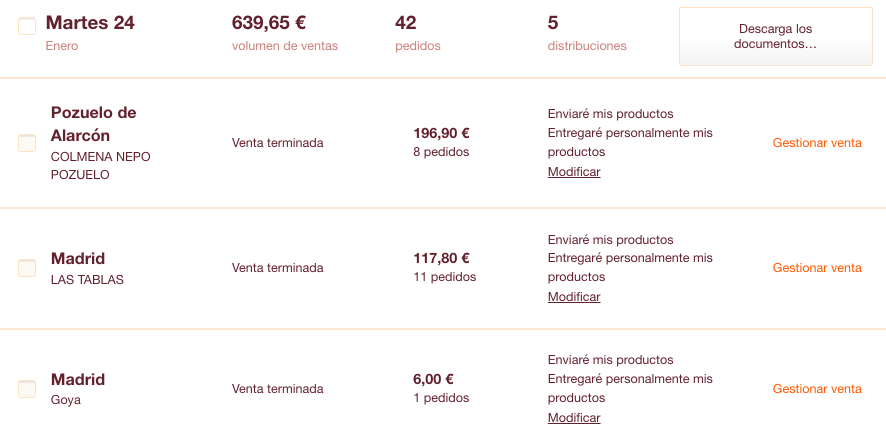Screen dimensions: 886x440
Task: Click the 196,90 € amount for Pozuelo
Action: tap(441, 133)
